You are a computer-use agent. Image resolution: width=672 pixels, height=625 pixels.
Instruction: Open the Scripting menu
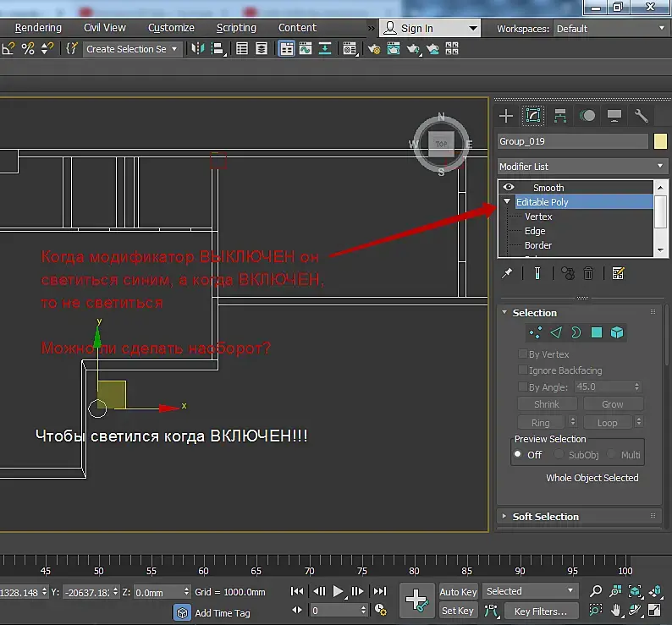[x=236, y=28]
